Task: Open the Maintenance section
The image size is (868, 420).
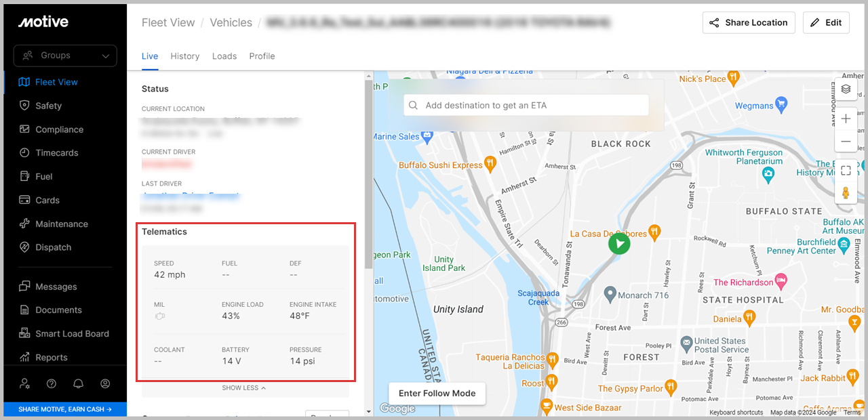Action: [60, 224]
